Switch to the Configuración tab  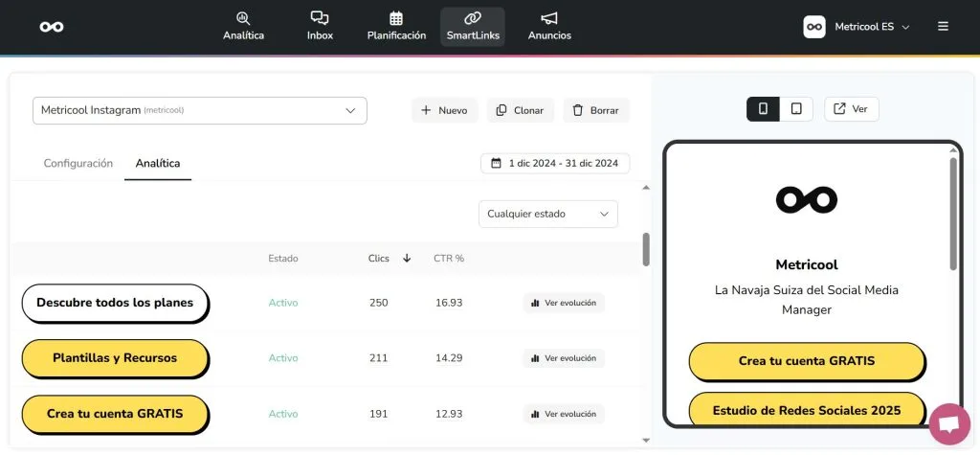pos(78,164)
